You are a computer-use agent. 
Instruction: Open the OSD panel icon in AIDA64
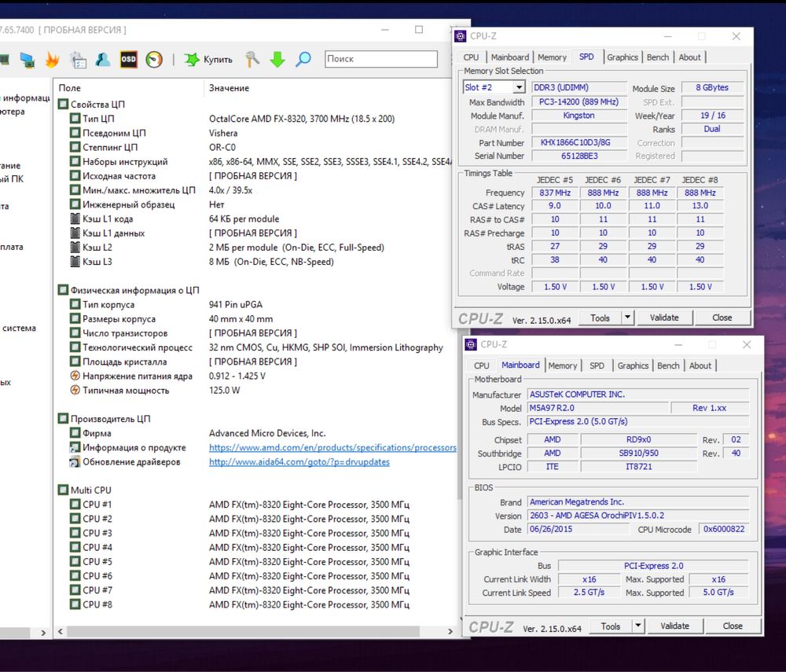(128, 59)
